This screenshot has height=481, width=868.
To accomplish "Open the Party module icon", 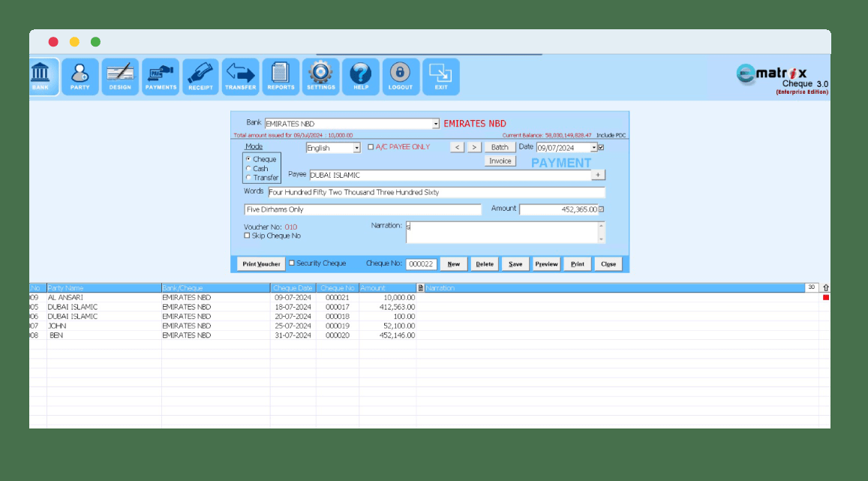I will coord(80,77).
